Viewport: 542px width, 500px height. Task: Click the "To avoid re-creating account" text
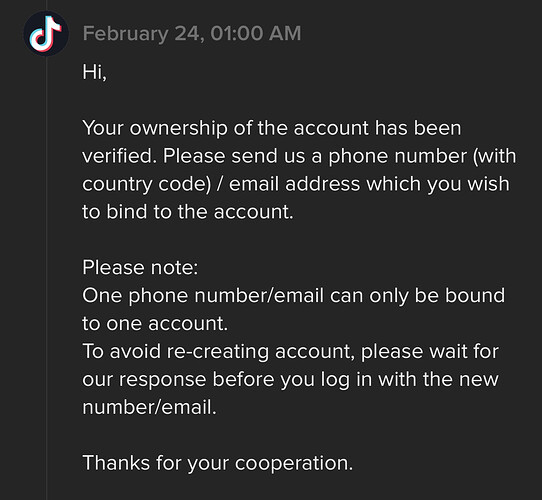(x=218, y=352)
